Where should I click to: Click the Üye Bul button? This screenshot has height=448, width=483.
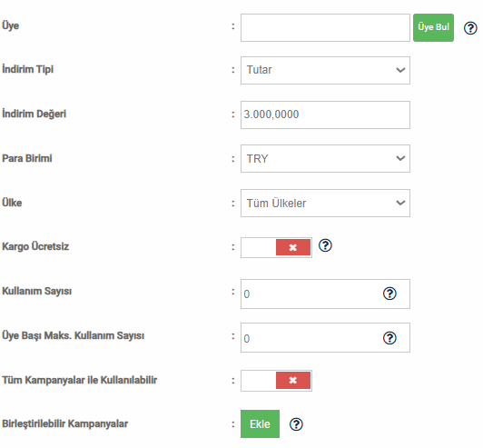433,27
